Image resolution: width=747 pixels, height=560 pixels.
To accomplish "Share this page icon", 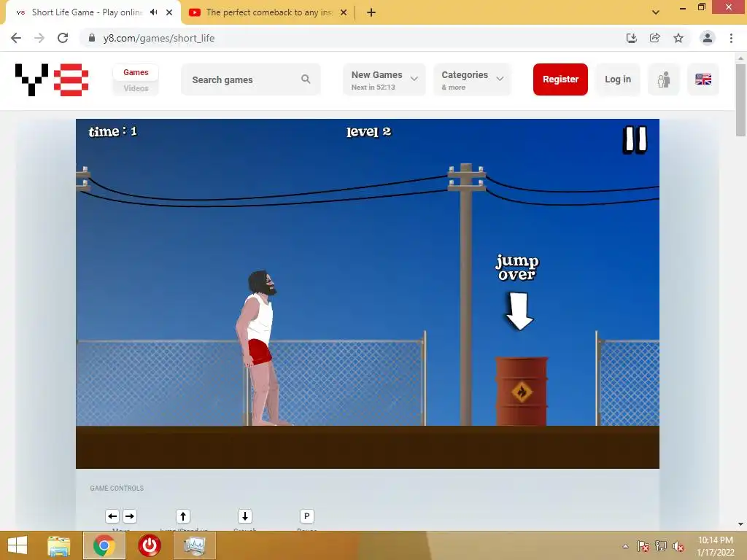I will coord(655,38).
